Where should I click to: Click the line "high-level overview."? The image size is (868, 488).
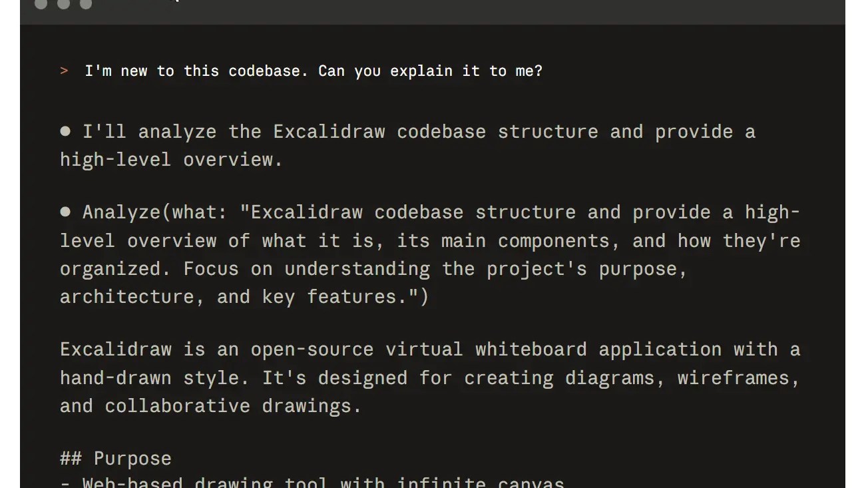pyautogui.click(x=172, y=160)
